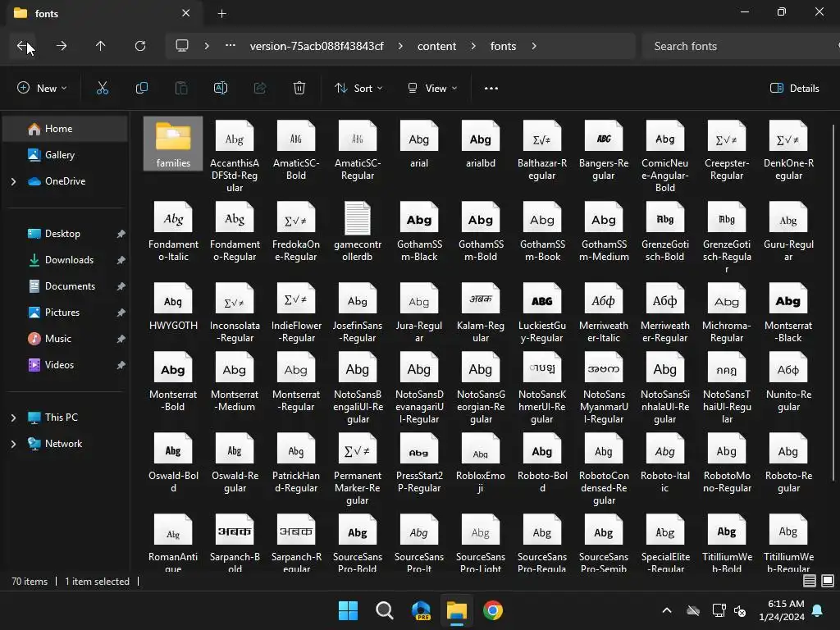Open Downloads quick access folder
Viewport: 840px width, 630px height.
(x=66, y=260)
